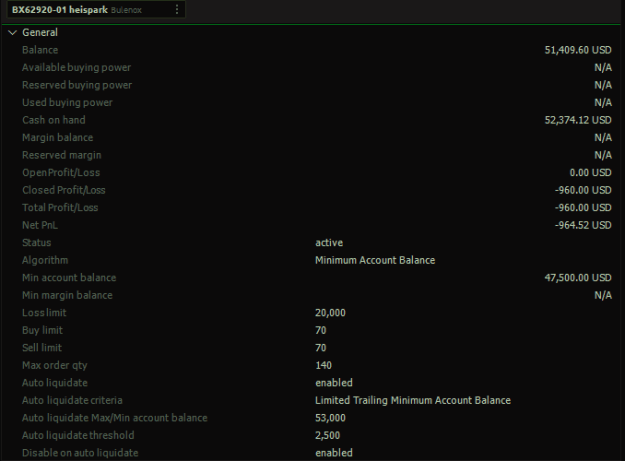Click the General section header

click(x=40, y=33)
